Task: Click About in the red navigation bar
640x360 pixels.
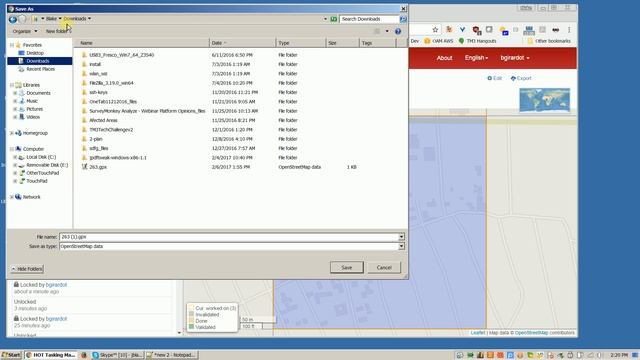Action: 444,58
